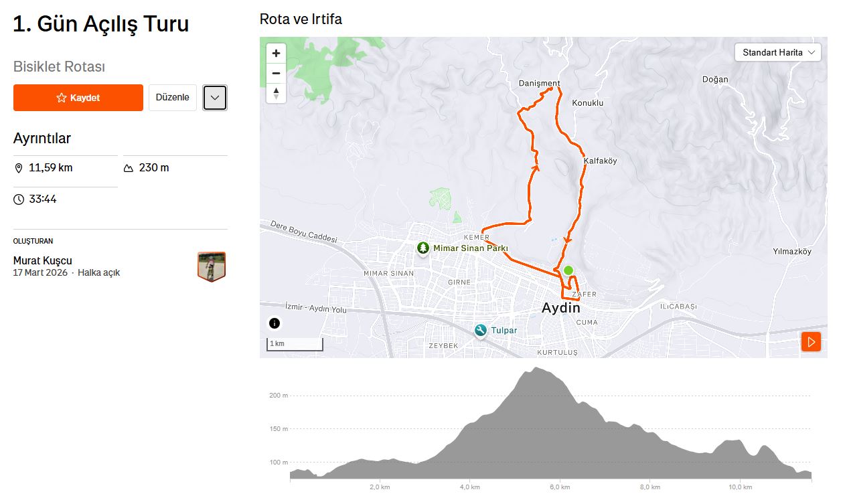The height and width of the screenshot is (504, 845).
Task: Reset map compass orientation
Action: pyautogui.click(x=276, y=93)
